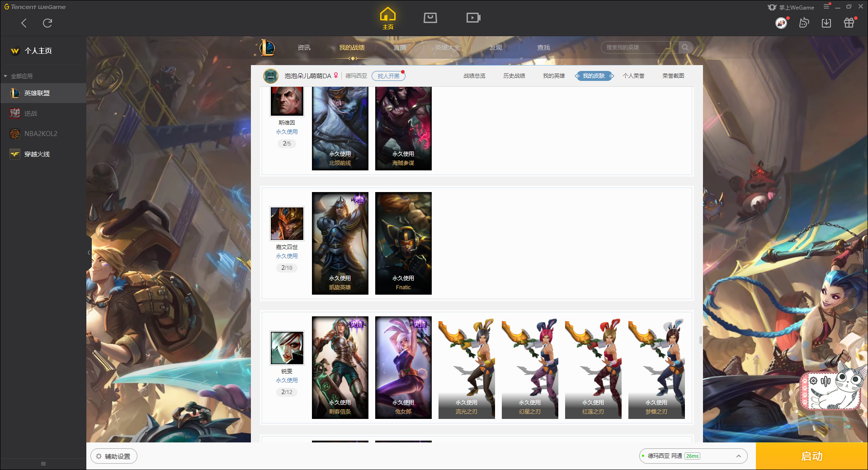Viewport: 868px width, 470px height.
Task: Click the 2/10 skin count badge
Action: pyautogui.click(x=287, y=268)
